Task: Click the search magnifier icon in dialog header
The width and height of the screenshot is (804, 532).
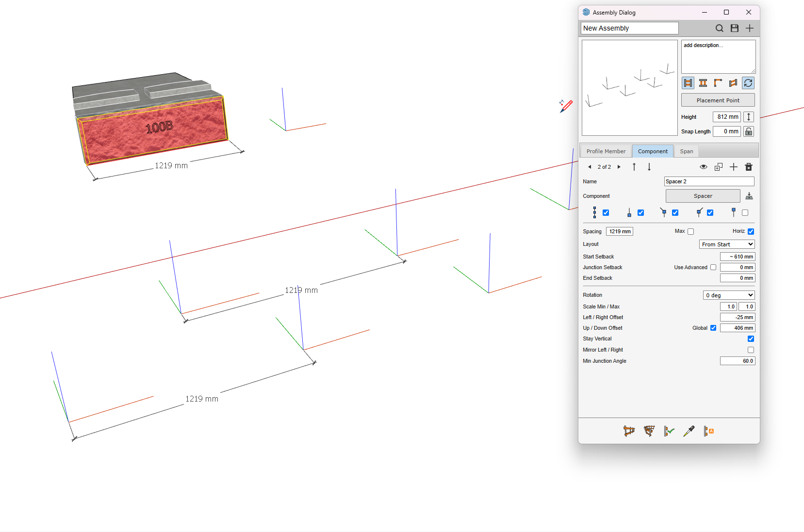Action: point(720,28)
